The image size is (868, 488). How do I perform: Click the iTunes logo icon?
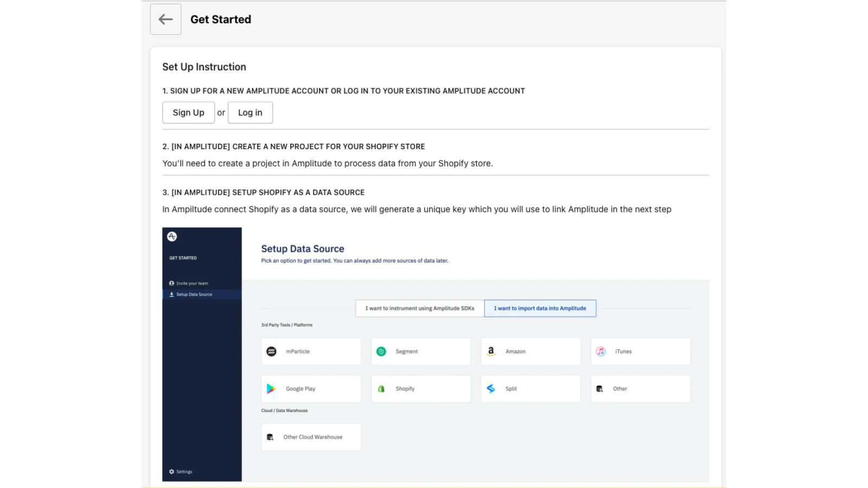(x=601, y=352)
